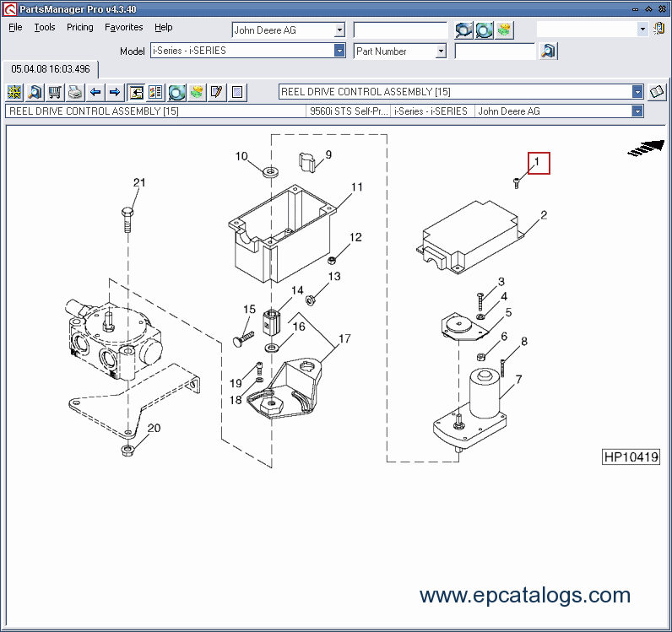The width and height of the screenshot is (672, 632).
Task: Click callout number 17 on the bracket
Action: click(x=344, y=339)
